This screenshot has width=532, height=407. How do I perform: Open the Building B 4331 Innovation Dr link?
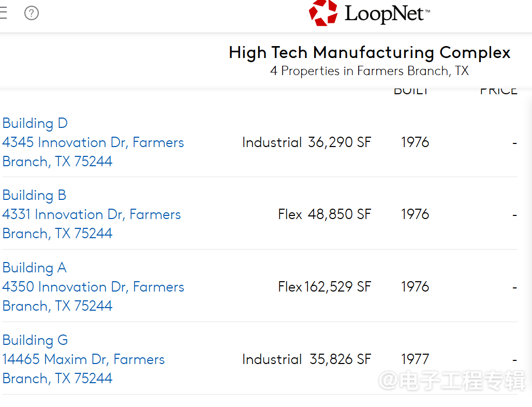[x=92, y=214]
